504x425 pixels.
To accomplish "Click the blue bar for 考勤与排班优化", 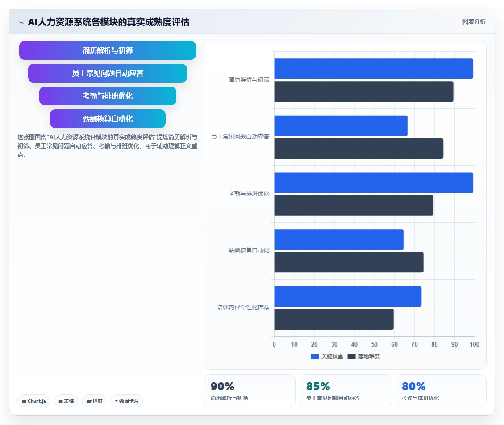I will click(374, 183).
